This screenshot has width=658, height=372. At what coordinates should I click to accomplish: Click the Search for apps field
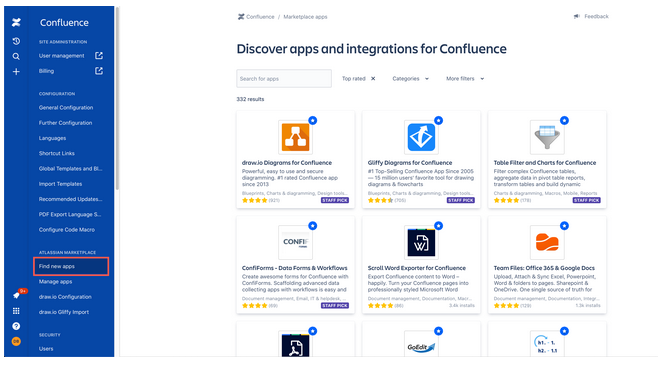(x=284, y=79)
